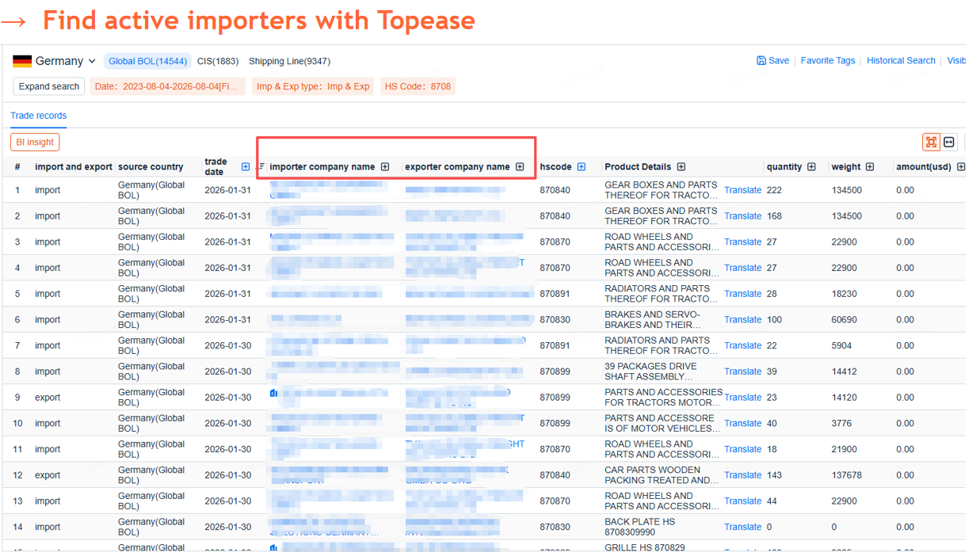This screenshot has width=980, height=556.
Task: Translate row 6 product details
Action: tap(742, 320)
